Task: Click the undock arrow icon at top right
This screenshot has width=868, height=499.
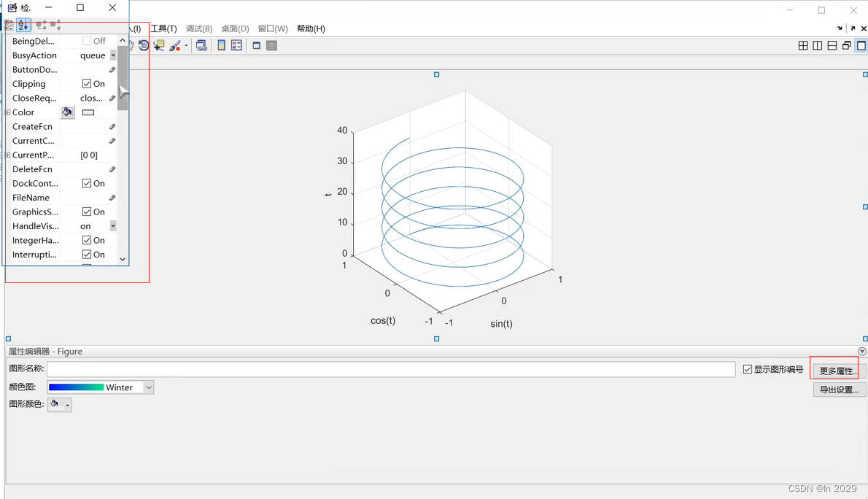Action: click(x=853, y=28)
